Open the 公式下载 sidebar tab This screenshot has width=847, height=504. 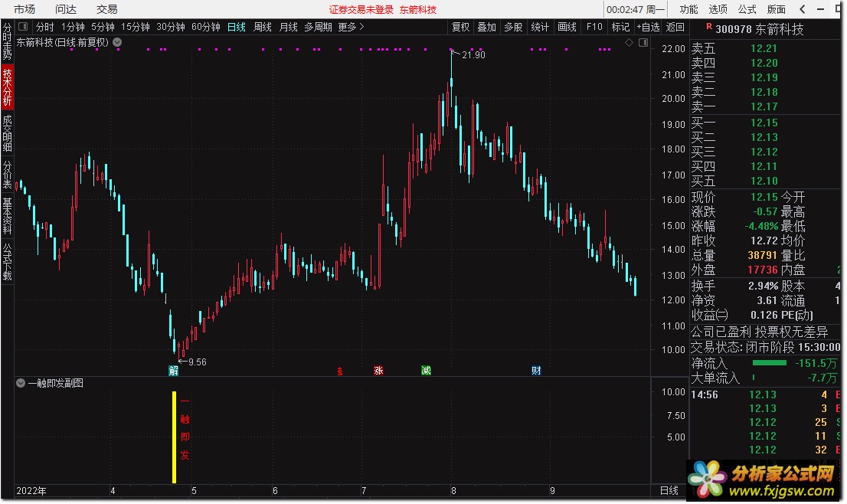pos(7,262)
